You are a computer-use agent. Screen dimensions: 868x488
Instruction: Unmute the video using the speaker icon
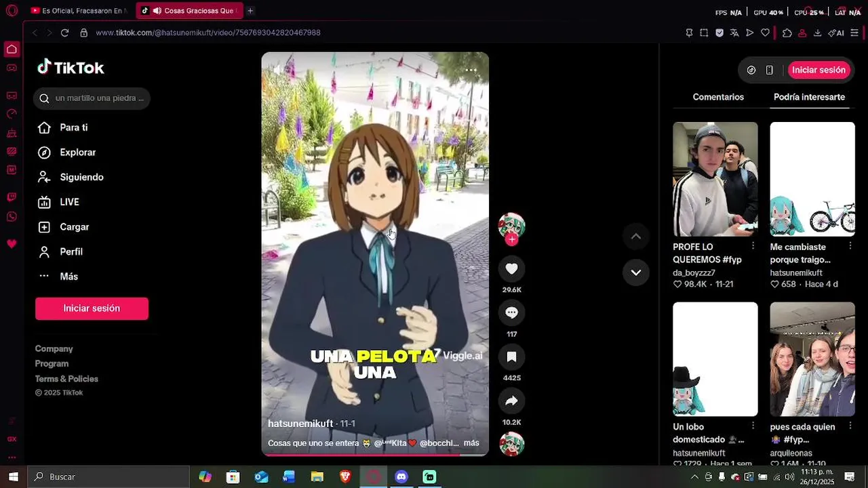point(277,70)
